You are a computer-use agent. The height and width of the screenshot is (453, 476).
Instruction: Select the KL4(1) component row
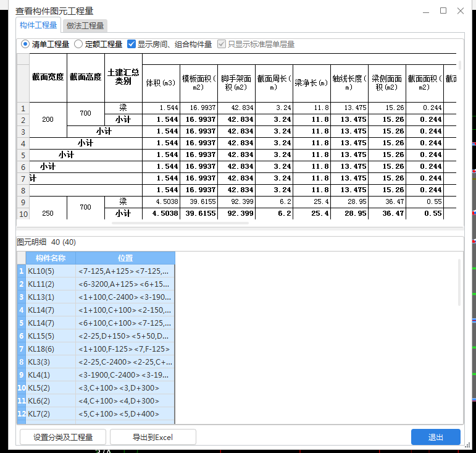[x=96, y=375]
